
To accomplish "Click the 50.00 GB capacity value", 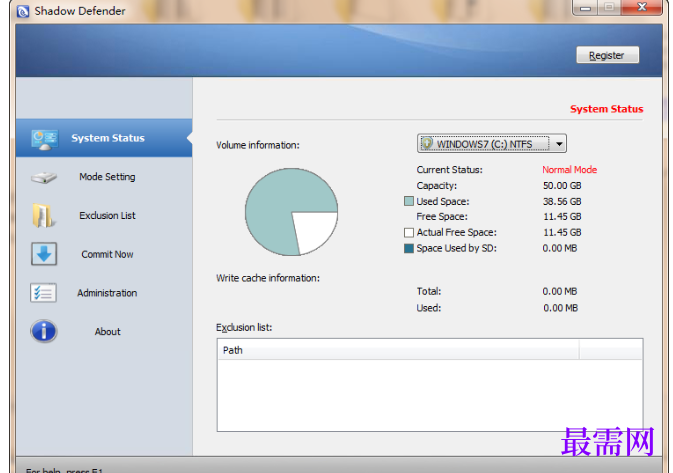I will [562, 185].
